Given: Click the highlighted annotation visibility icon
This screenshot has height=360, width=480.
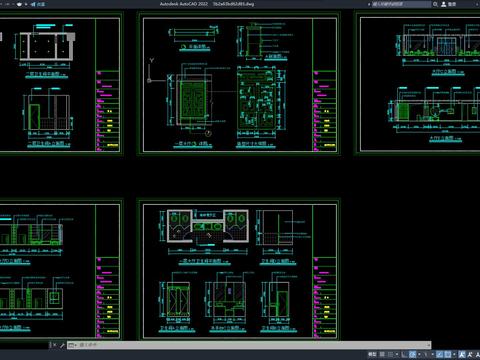Looking at the screenshot, I should tap(462, 354).
